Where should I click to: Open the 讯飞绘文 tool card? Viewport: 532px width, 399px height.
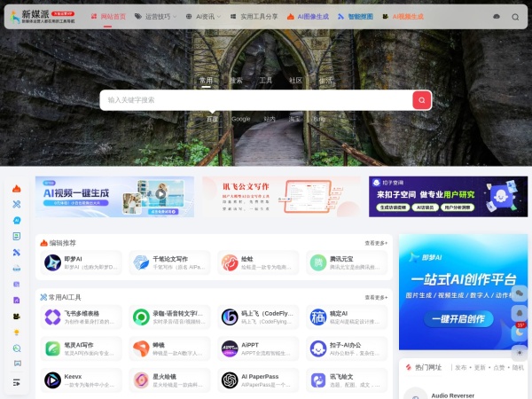coord(347,380)
